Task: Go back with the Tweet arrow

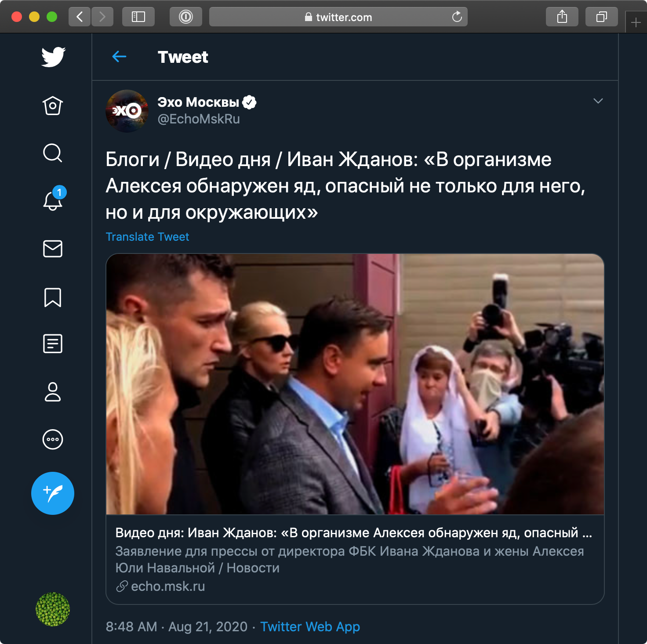Action: (119, 57)
